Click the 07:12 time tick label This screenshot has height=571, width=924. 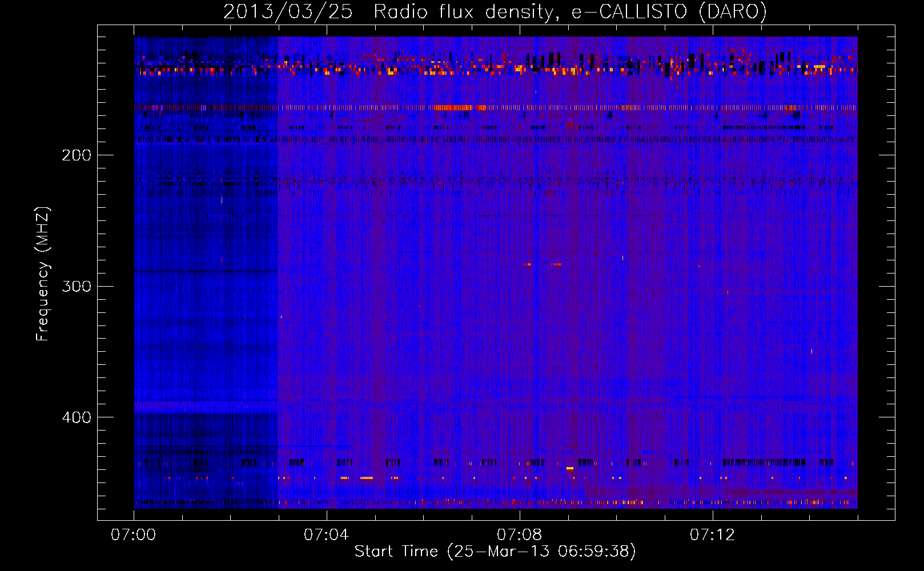tap(713, 535)
